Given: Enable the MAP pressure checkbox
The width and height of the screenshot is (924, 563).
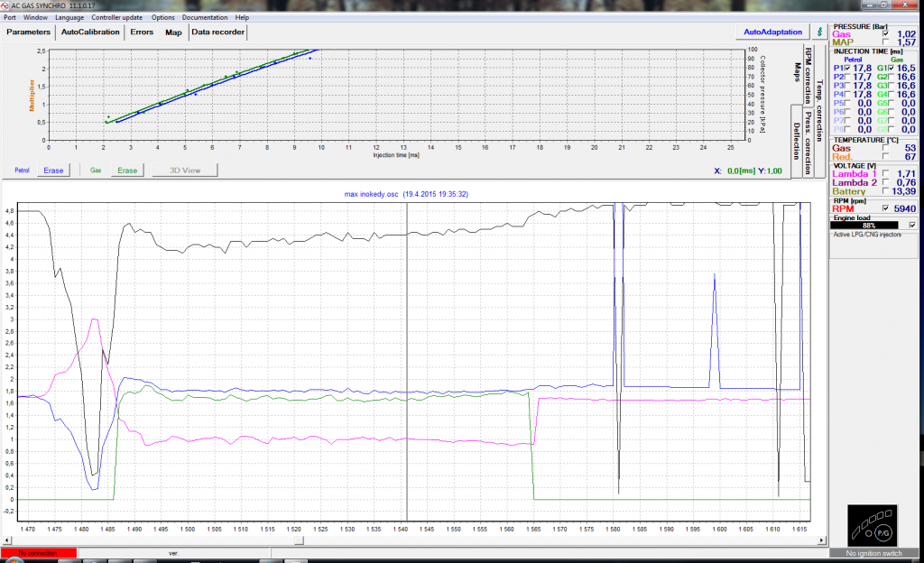Looking at the screenshot, I should click(x=885, y=42).
